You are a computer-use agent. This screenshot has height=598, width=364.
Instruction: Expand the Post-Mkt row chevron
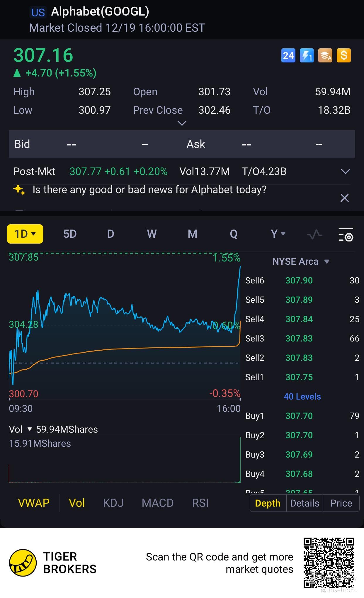click(346, 171)
